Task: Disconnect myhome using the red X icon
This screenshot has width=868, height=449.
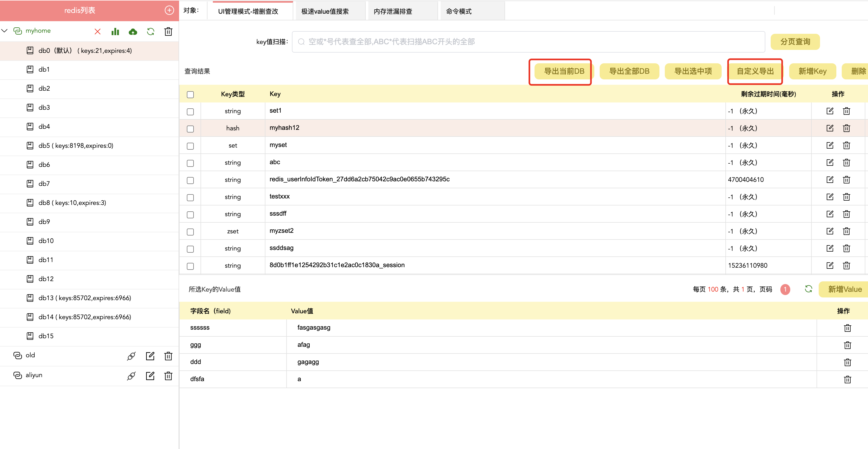Action: tap(97, 31)
